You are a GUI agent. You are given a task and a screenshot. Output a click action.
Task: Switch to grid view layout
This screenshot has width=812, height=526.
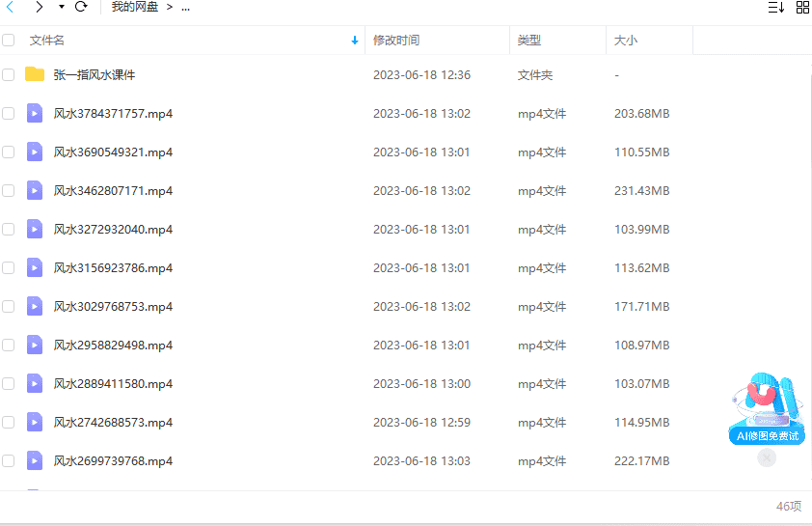tap(802, 8)
